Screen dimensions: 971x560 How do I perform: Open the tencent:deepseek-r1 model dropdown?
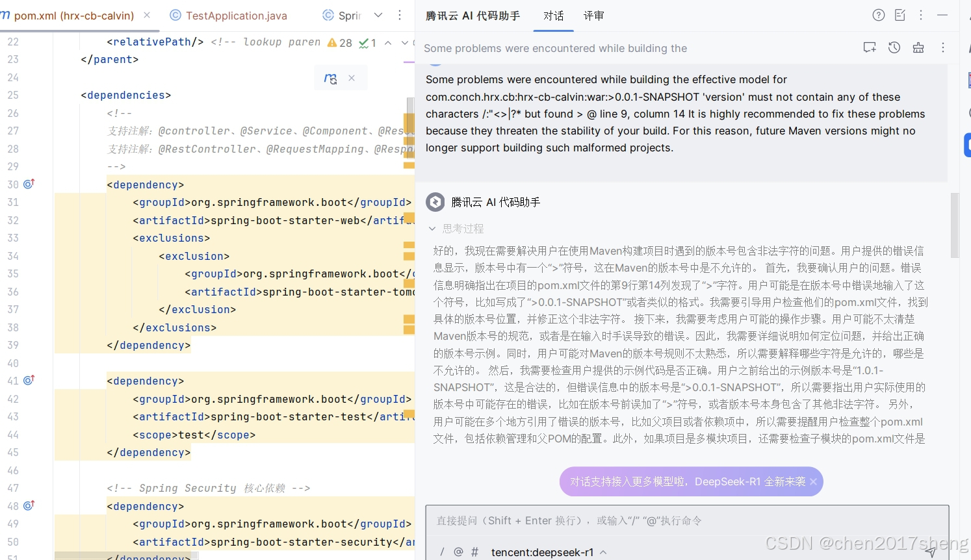(x=549, y=552)
